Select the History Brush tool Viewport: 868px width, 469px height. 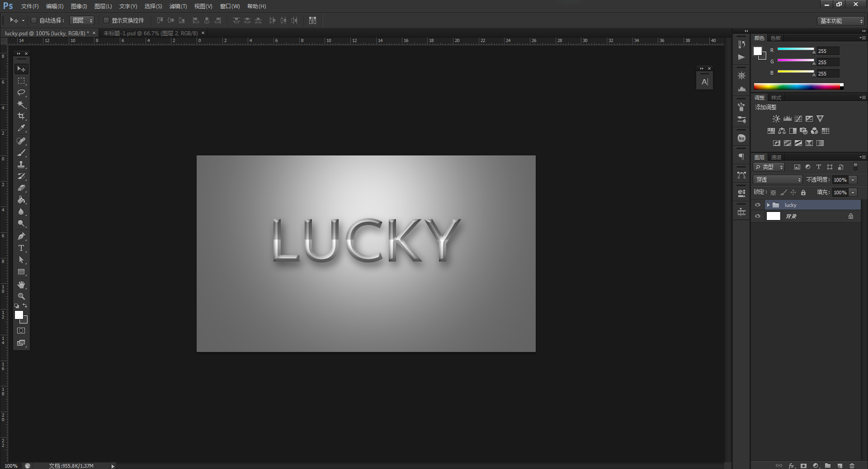pos(21,176)
